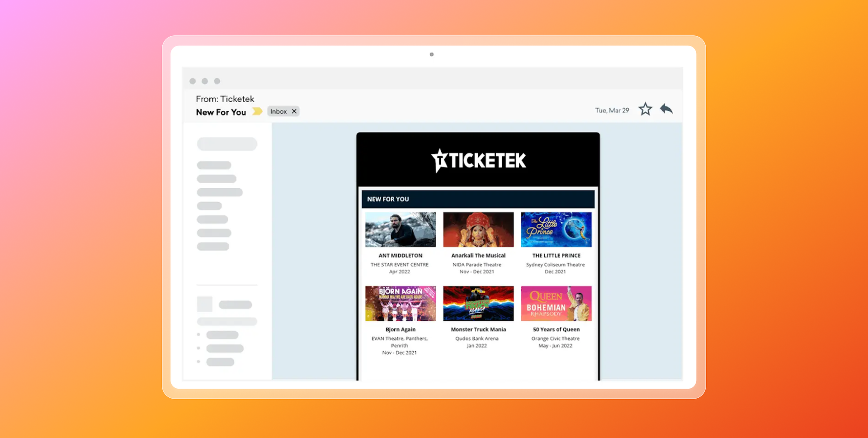Click The Little Prince poster image
The width and height of the screenshot is (868, 438).
tap(556, 229)
